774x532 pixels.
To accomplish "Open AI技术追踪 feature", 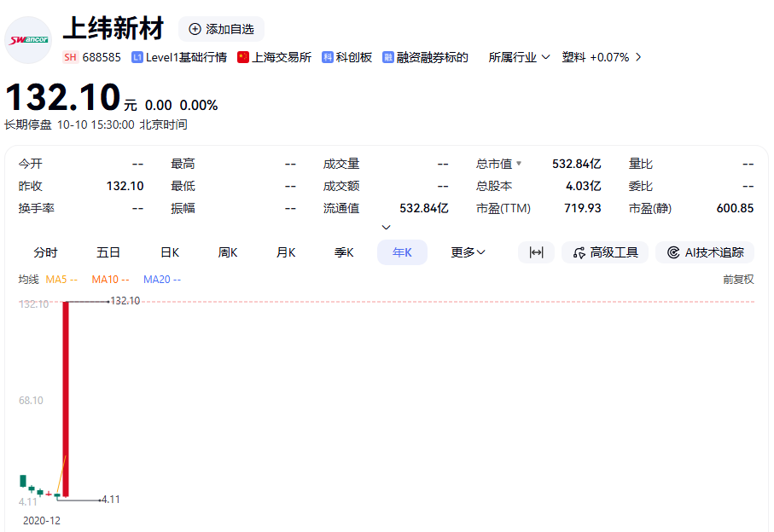I will pos(705,252).
